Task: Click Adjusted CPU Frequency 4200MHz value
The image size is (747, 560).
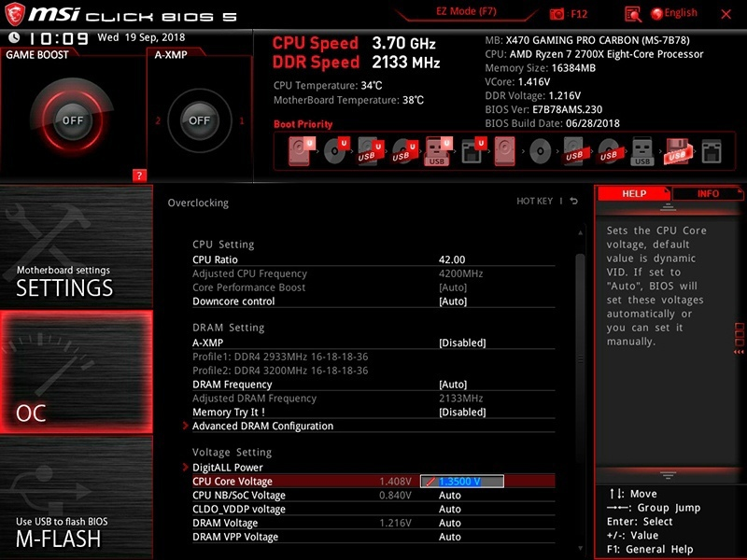Action: pos(460,273)
